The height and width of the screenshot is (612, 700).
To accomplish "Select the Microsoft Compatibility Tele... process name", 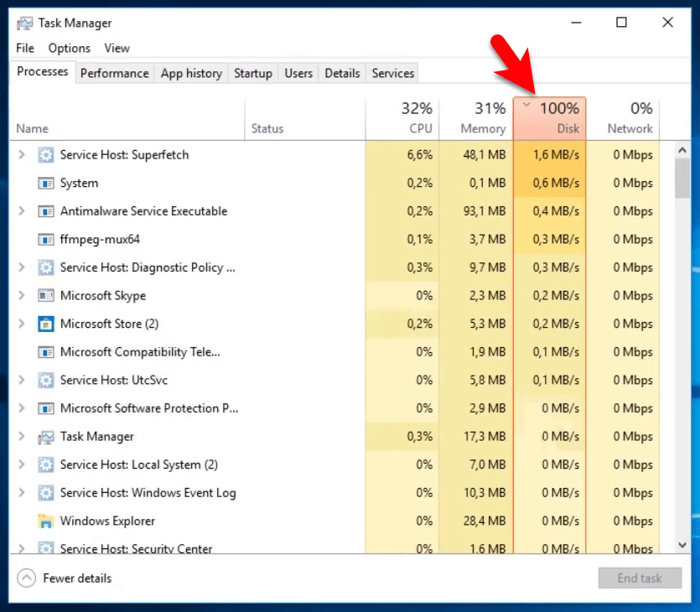I will pyautogui.click(x=140, y=352).
